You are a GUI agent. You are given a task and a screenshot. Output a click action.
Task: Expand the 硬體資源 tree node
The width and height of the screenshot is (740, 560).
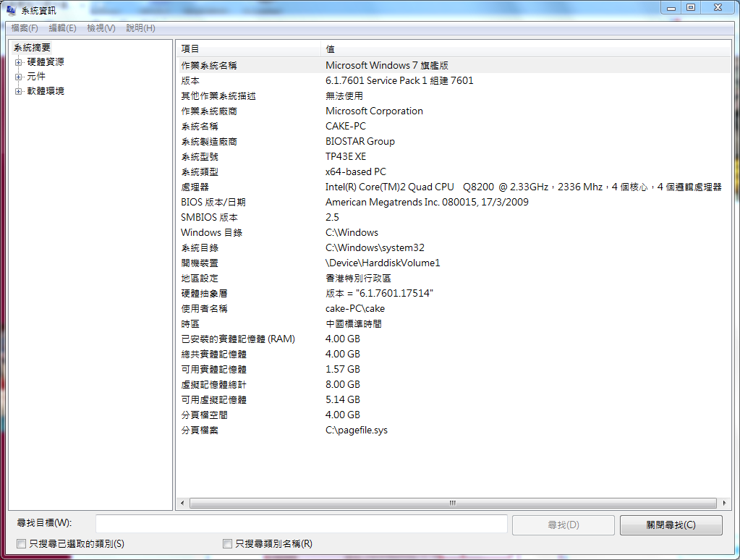coord(18,62)
